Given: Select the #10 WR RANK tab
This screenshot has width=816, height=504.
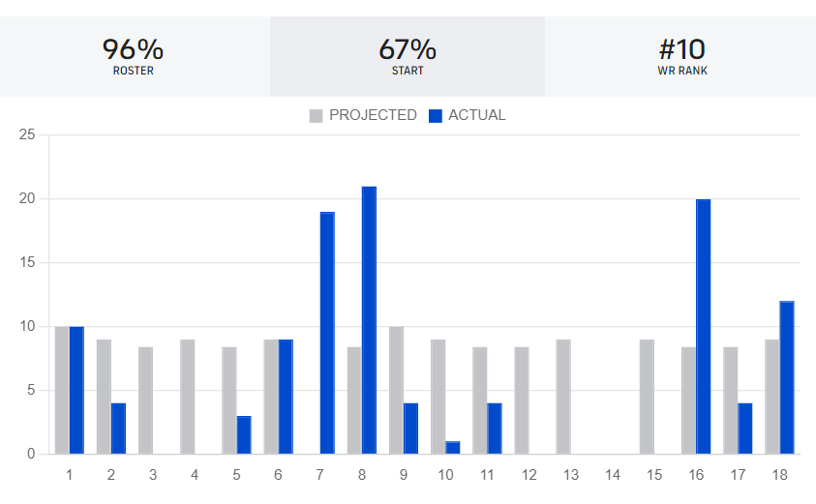Looking at the screenshot, I should point(681,56).
